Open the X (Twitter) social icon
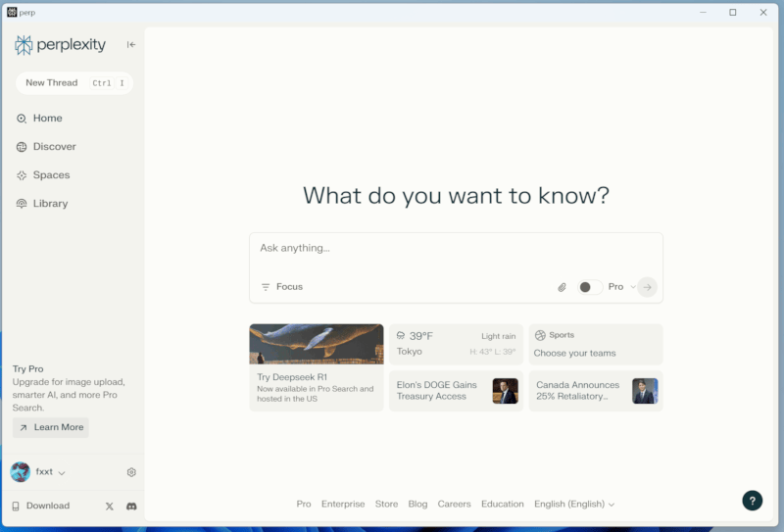Image resolution: width=784 pixels, height=532 pixels. (x=110, y=506)
